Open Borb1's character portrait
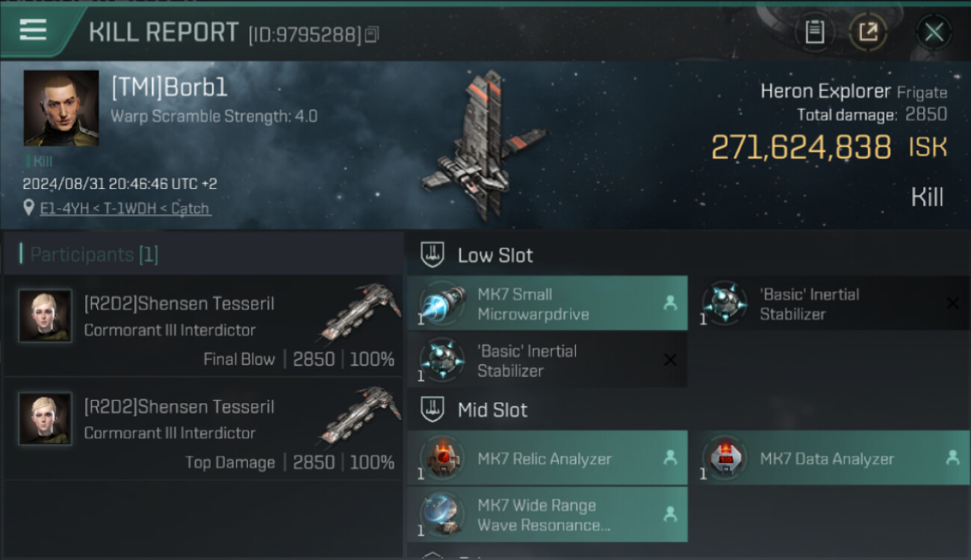971x560 pixels. point(61,108)
